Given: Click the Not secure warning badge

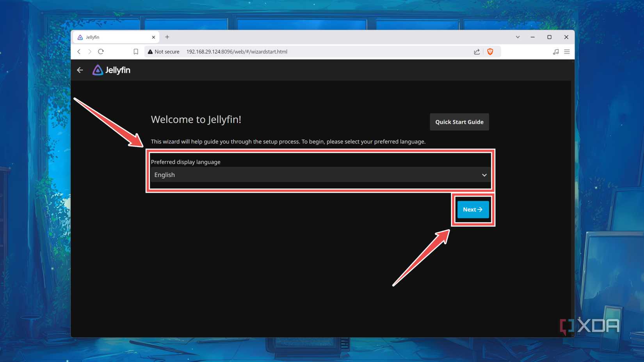Looking at the screenshot, I should (x=163, y=51).
